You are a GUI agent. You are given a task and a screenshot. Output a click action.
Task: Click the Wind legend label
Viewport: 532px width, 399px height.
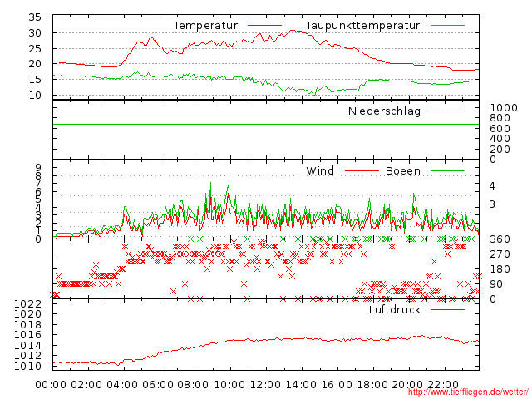(320, 170)
